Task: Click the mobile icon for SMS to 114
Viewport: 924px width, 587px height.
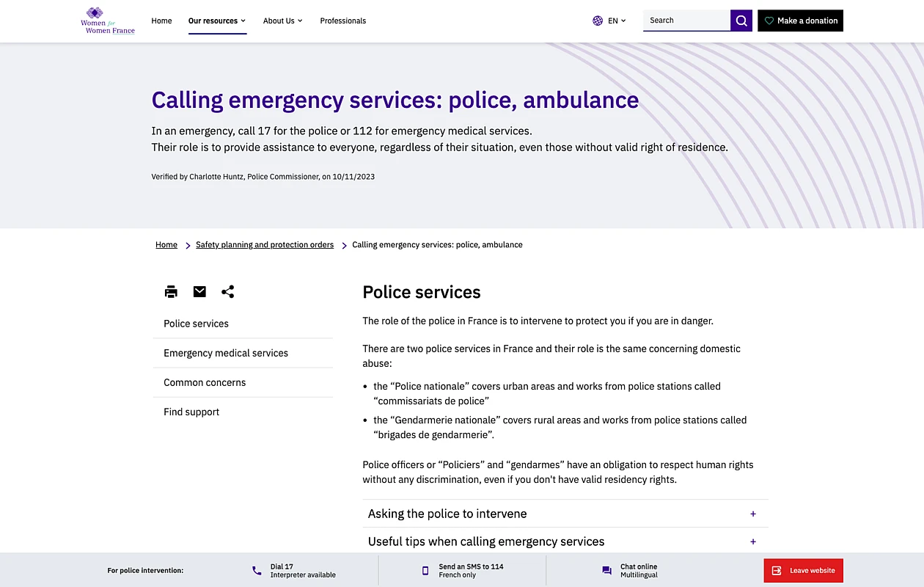Action: click(425, 571)
